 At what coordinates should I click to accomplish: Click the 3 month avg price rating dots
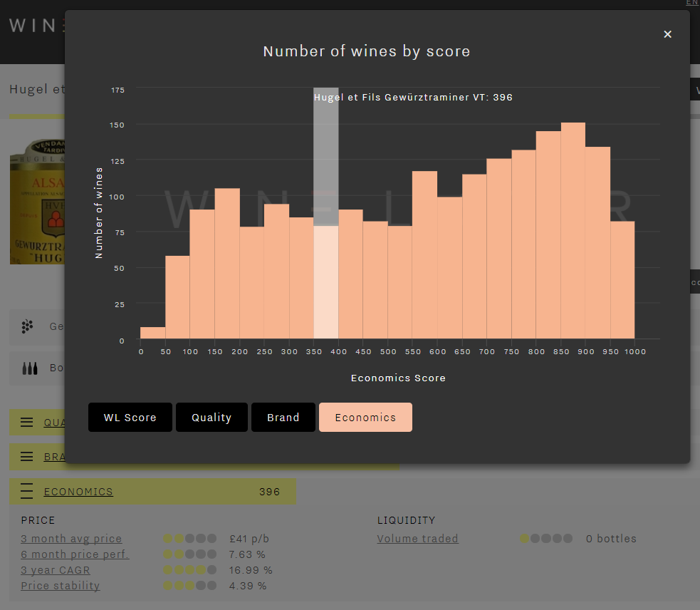tap(189, 539)
